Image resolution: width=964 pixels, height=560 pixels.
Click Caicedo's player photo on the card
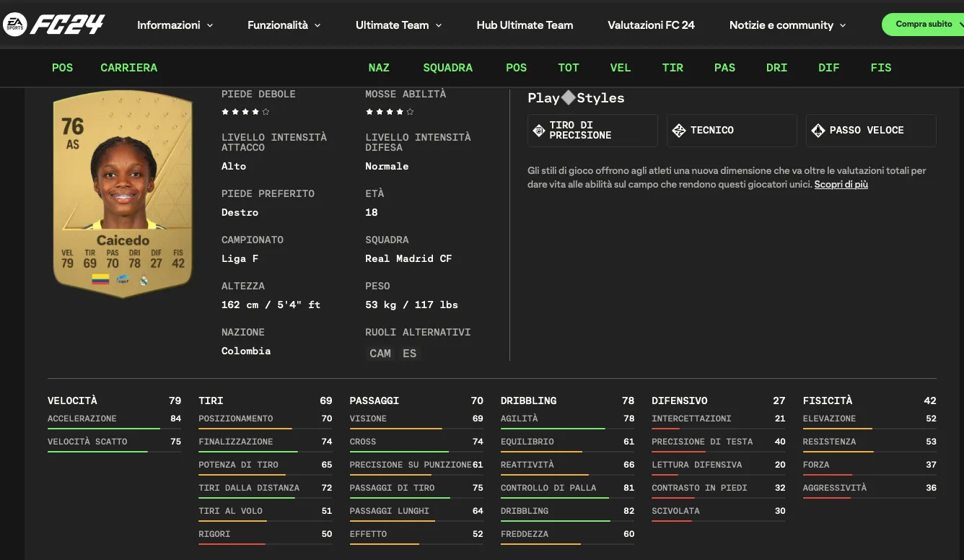click(123, 184)
